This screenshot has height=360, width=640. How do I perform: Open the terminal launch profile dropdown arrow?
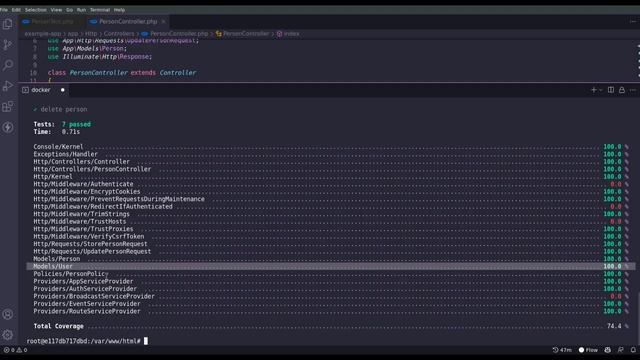click(600, 90)
